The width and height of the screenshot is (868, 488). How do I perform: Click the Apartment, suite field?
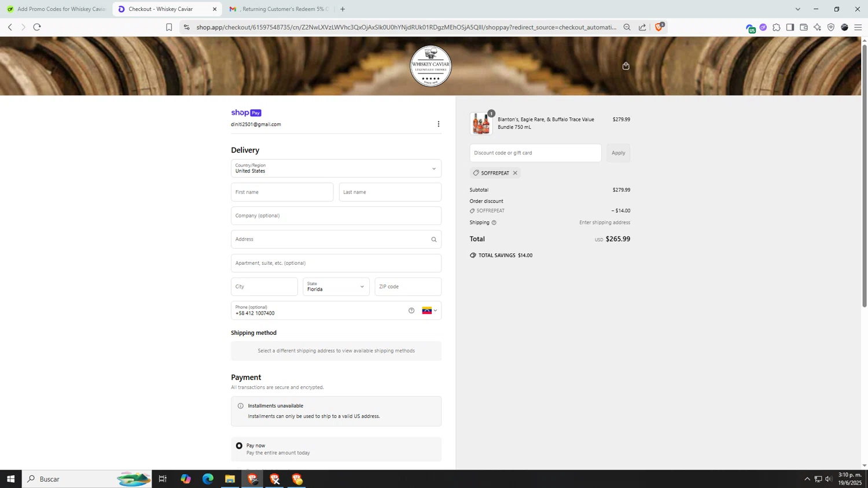point(336,263)
